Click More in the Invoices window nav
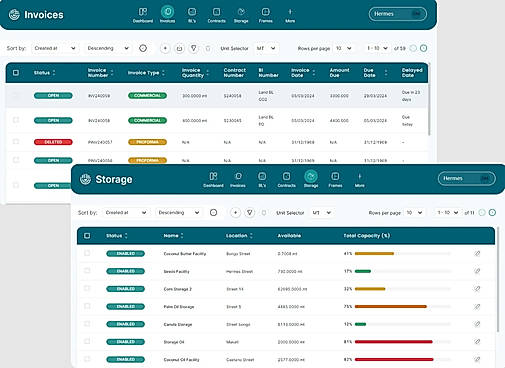The image size is (505, 368). (290, 15)
